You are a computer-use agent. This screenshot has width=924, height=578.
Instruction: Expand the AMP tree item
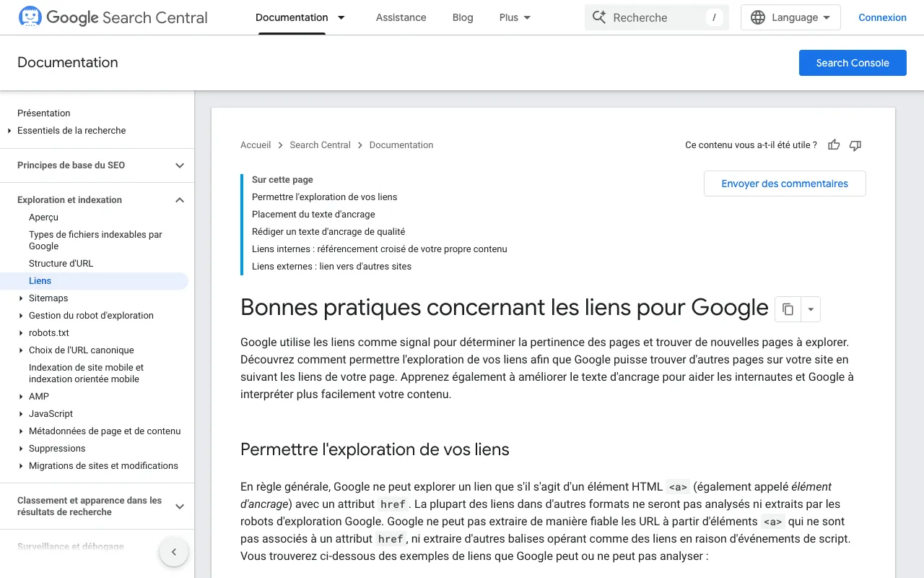(x=21, y=397)
